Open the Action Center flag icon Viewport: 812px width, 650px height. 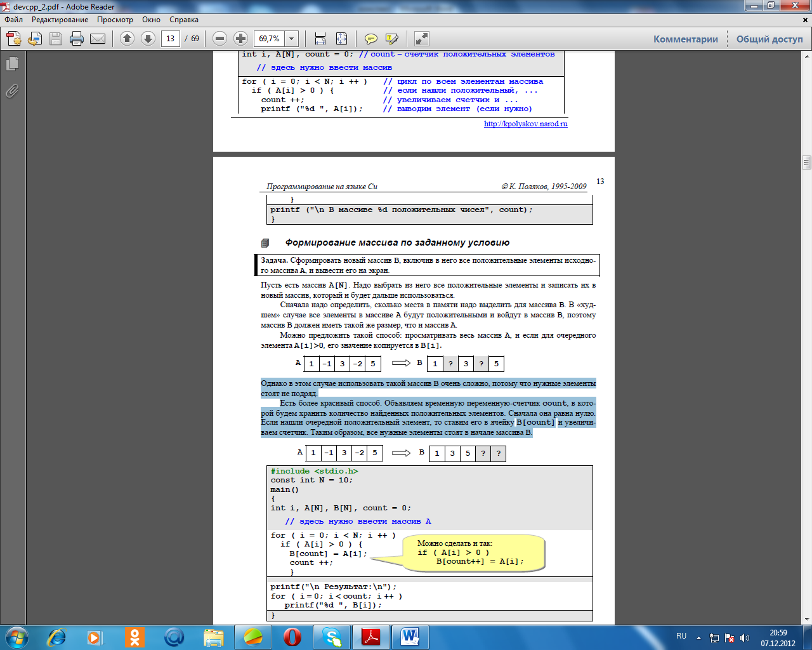[x=730, y=637]
